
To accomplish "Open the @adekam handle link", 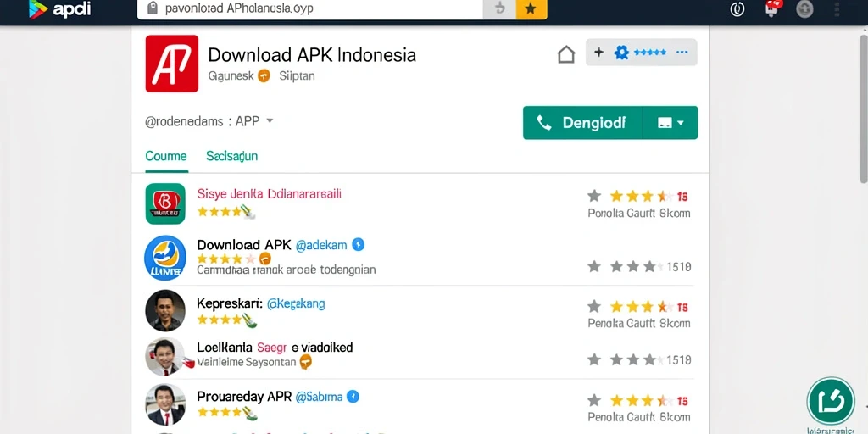I will coord(321,245).
